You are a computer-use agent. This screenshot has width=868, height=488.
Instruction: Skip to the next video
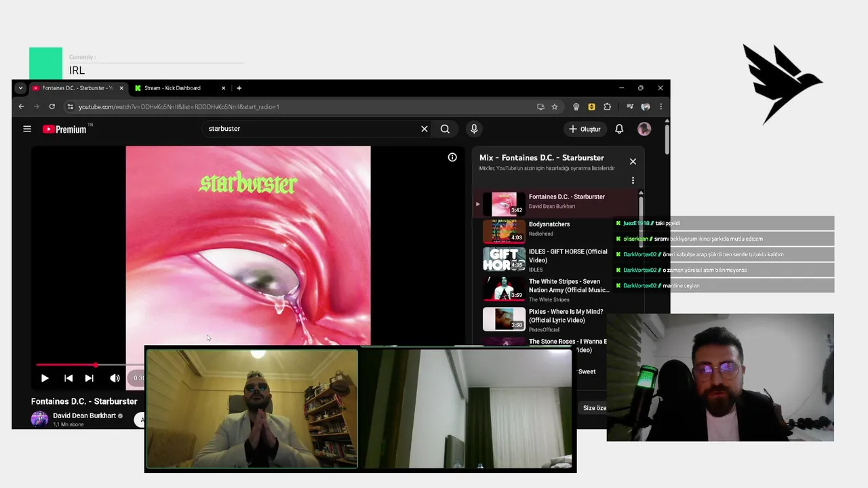click(89, 378)
